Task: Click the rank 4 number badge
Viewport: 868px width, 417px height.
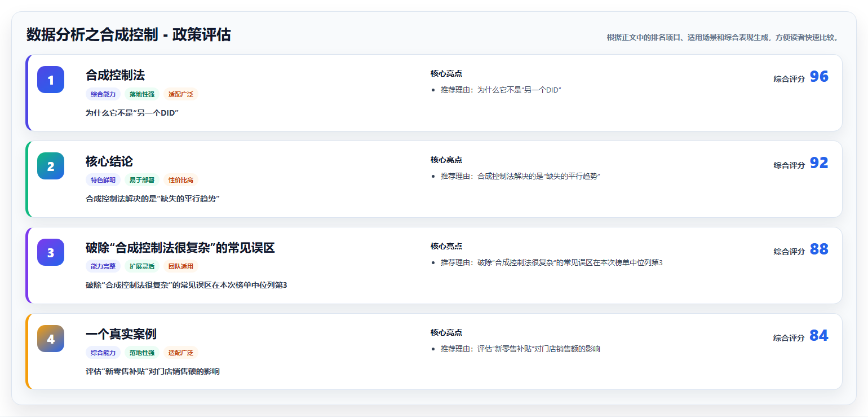Action: 51,339
